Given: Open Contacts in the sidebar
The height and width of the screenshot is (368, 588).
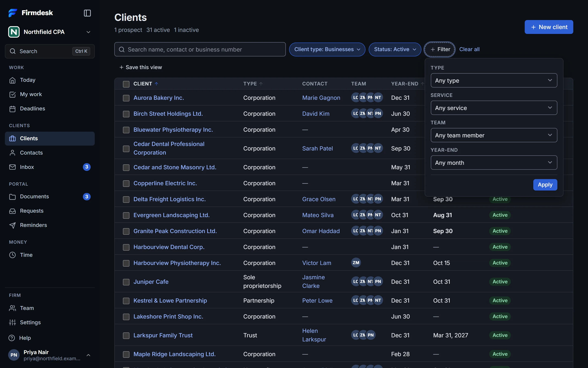Looking at the screenshot, I should [50, 153].
